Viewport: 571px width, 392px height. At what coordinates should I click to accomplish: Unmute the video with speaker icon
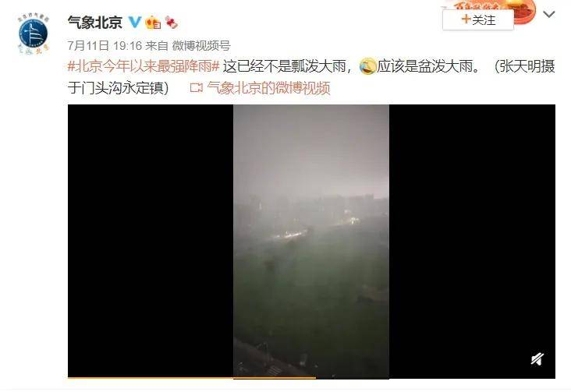point(537,358)
